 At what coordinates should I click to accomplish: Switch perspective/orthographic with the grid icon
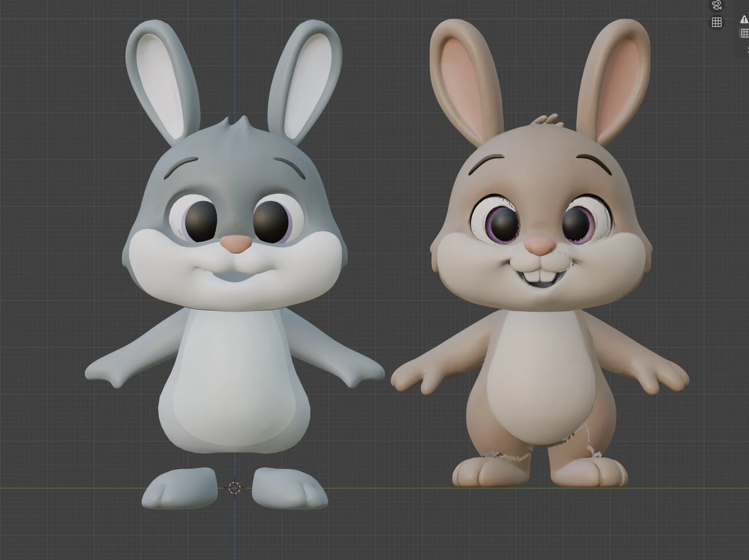pyautogui.click(x=717, y=22)
